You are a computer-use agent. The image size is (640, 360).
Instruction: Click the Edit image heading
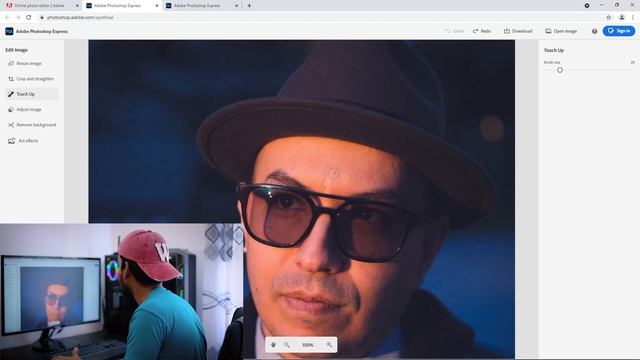tap(16, 50)
